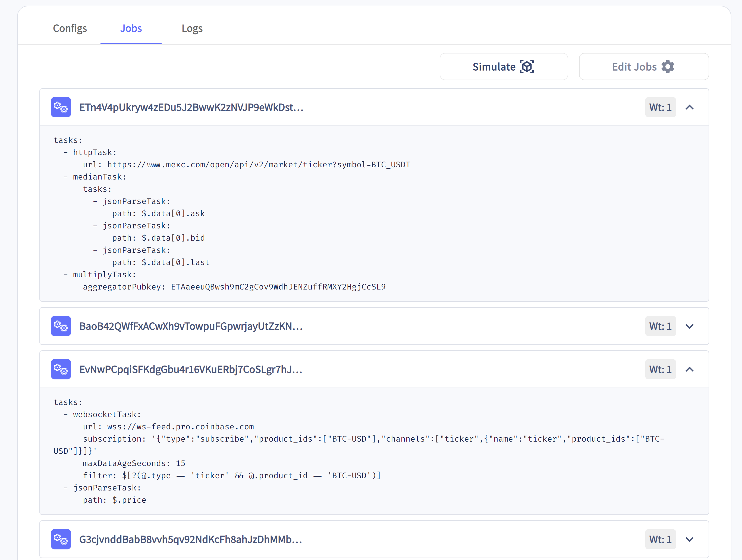Collapse the ETn4V4pUkryw job details
This screenshot has width=742, height=560.
click(689, 107)
